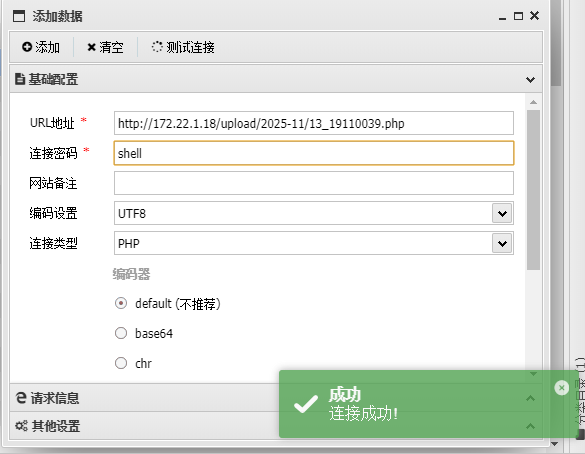The width and height of the screenshot is (585, 454).
Task: Click the 添加 plus-circle icon
Action: point(27,47)
